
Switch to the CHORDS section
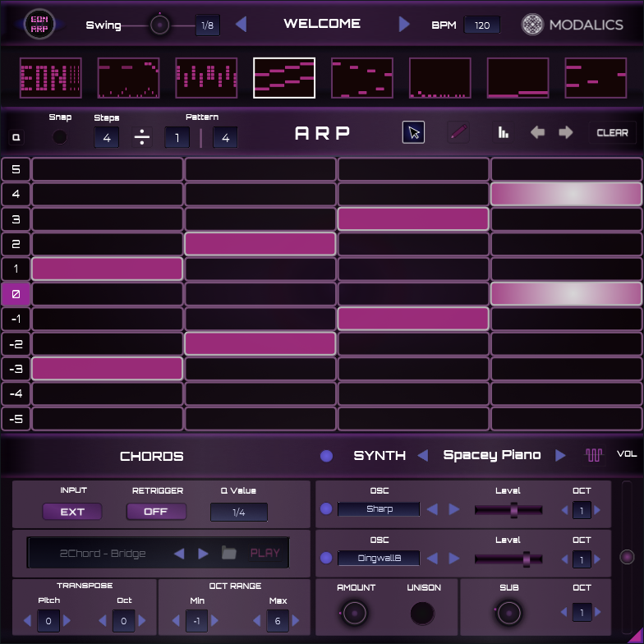(x=152, y=457)
